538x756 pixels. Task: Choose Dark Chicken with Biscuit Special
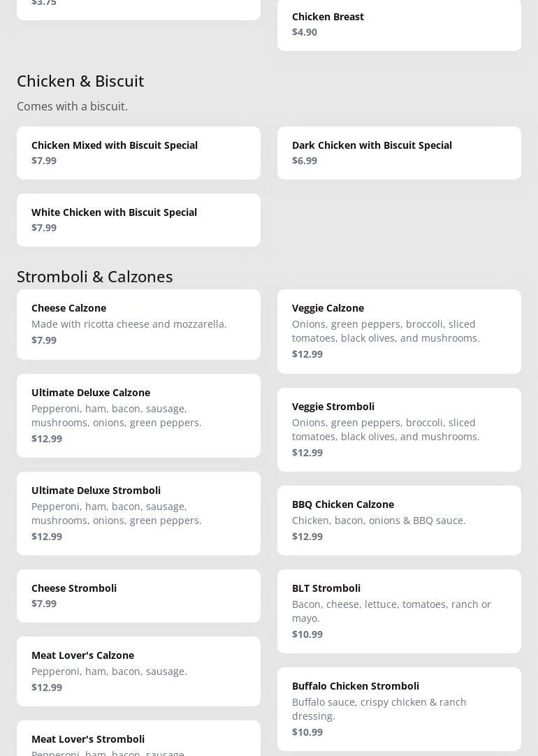click(x=399, y=152)
